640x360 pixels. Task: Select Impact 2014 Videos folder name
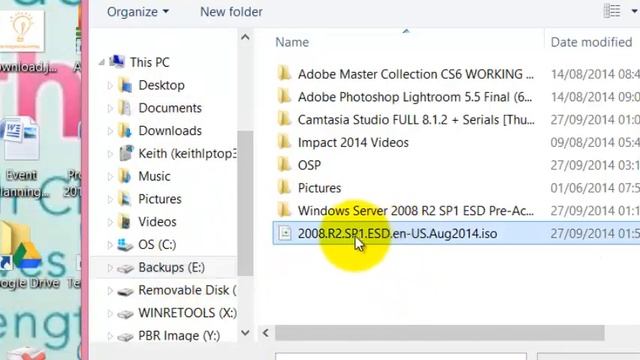pos(353,143)
